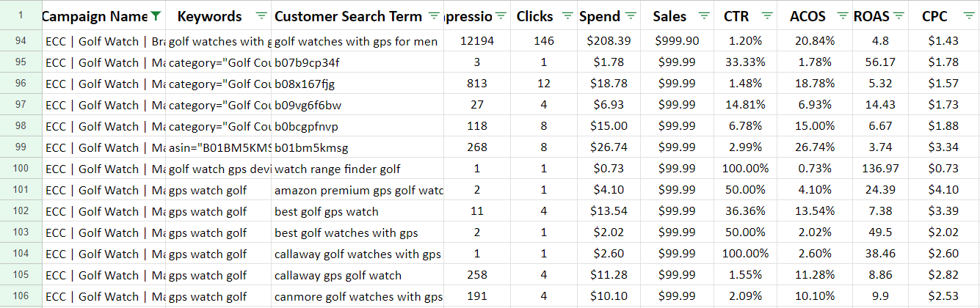Screen dimensions: 980x308
Task: Click the $208.39 spend cell
Action: click(x=609, y=41)
